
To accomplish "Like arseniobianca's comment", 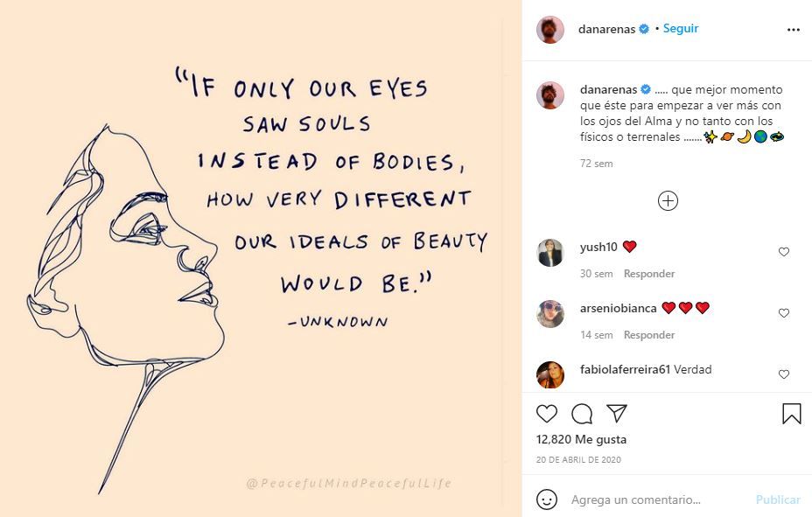I will pyautogui.click(x=784, y=313).
